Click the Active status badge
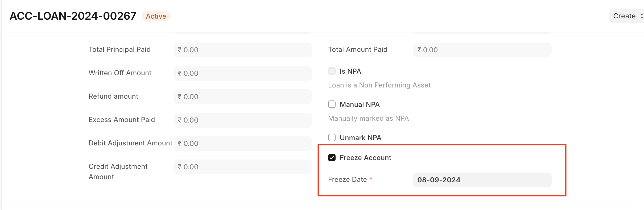The height and width of the screenshot is (210, 644). click(156, 16)
